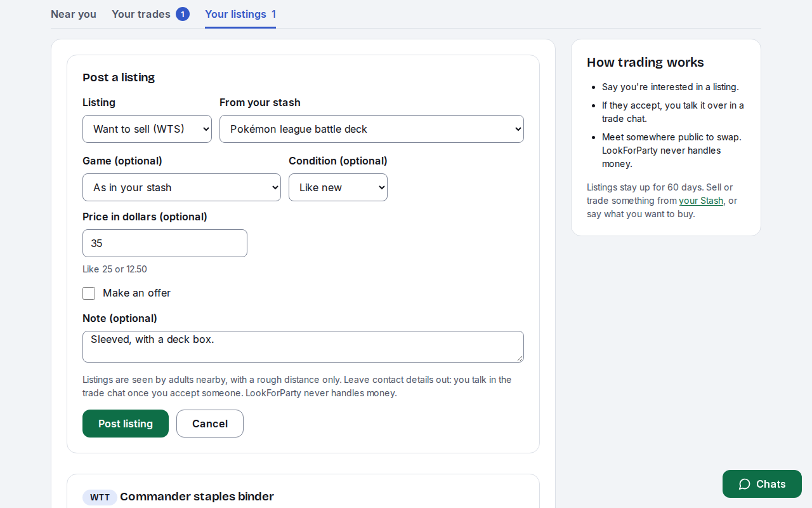This screenshot has height=508, width=812.
Task: Open the Chats button with speech bubble icon
Action: pyautogui.click(x=762, y=484)
